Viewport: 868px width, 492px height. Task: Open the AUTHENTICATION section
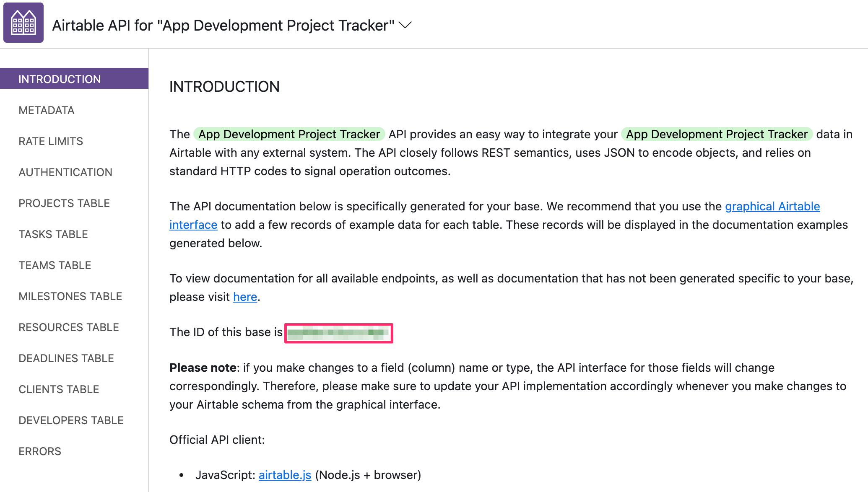(x=65, y=172)
